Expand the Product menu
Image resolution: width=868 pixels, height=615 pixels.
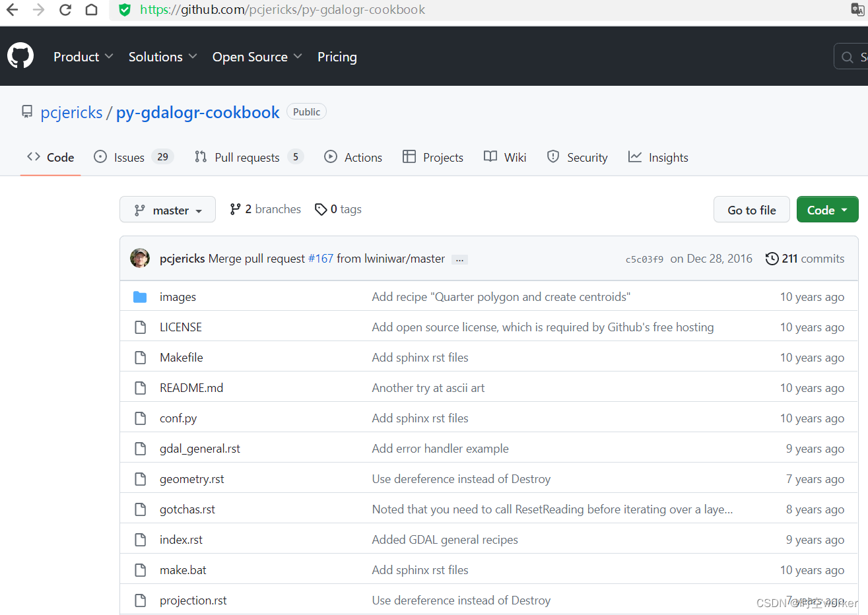83,57
